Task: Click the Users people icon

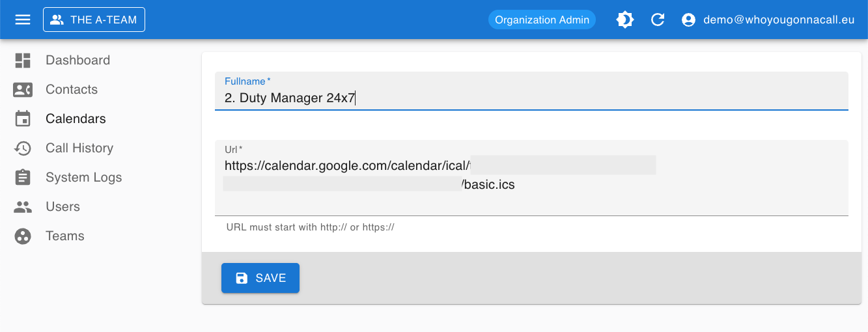Action: (x=23, y=207)
